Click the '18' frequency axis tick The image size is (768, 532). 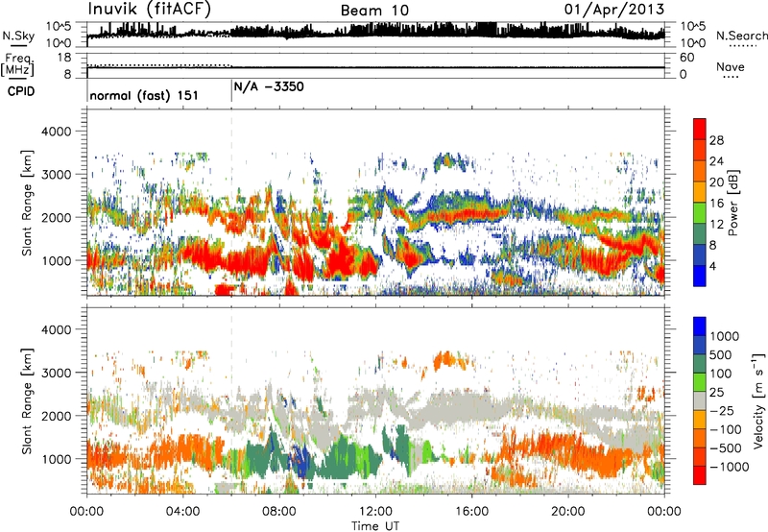click(63, 58)
